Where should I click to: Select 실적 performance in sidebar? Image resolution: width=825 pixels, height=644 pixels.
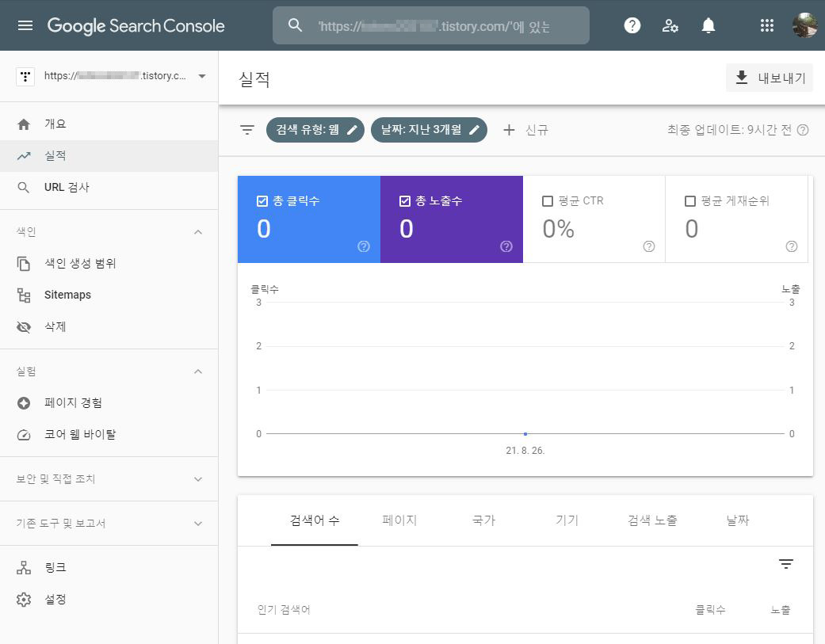[x=109, y=155]
